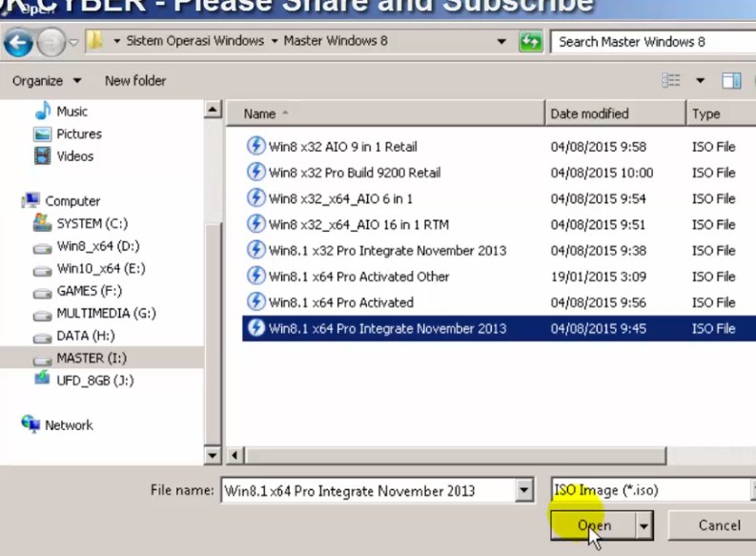This screenshot has width=756, height=556.
Task: Sort by Name column header
Action: coord(386,113)
